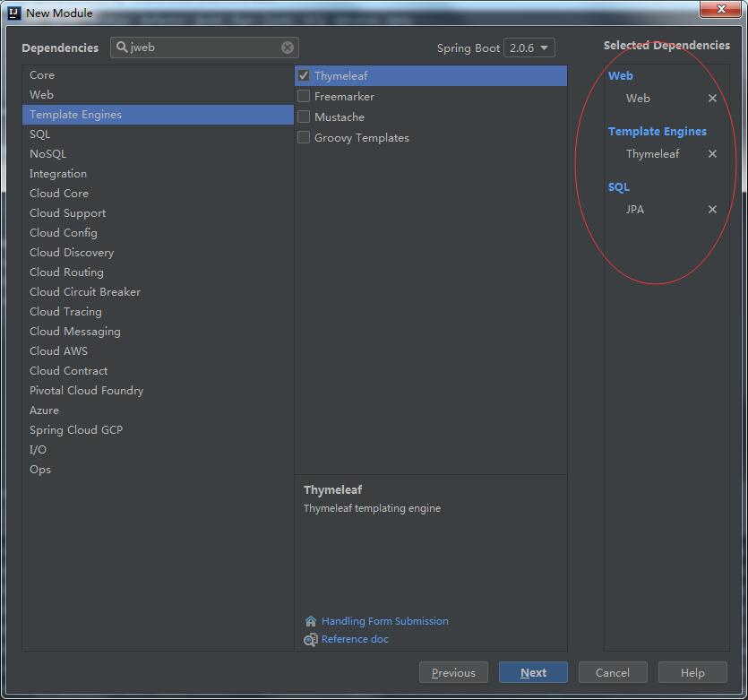748x700 pixels.
Task: Select Cloud Circuit Breaker category
Action: click(x=158, y=292)
